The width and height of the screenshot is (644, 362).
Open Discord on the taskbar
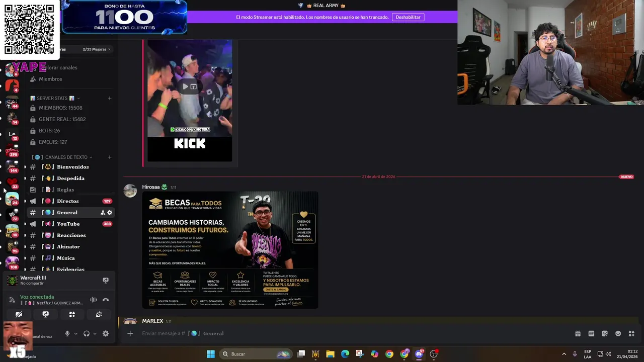pos(419,354)
